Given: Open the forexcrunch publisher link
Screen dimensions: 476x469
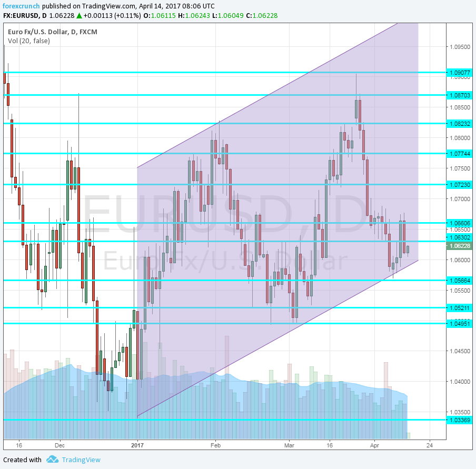Looking at the screenshot, I should click(x=21, y=6).
